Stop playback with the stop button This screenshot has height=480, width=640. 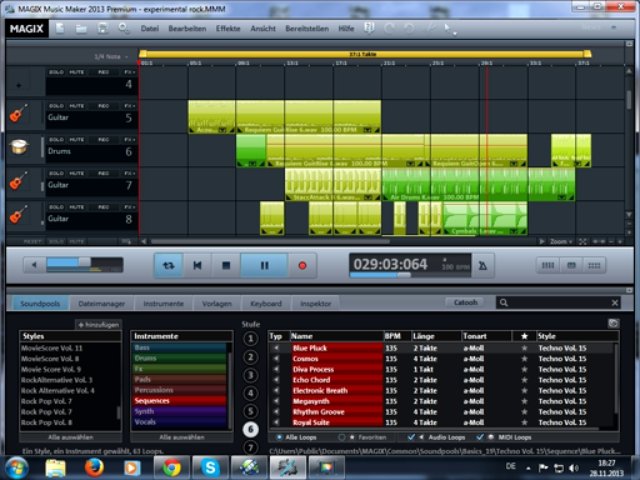coord(226,265)
